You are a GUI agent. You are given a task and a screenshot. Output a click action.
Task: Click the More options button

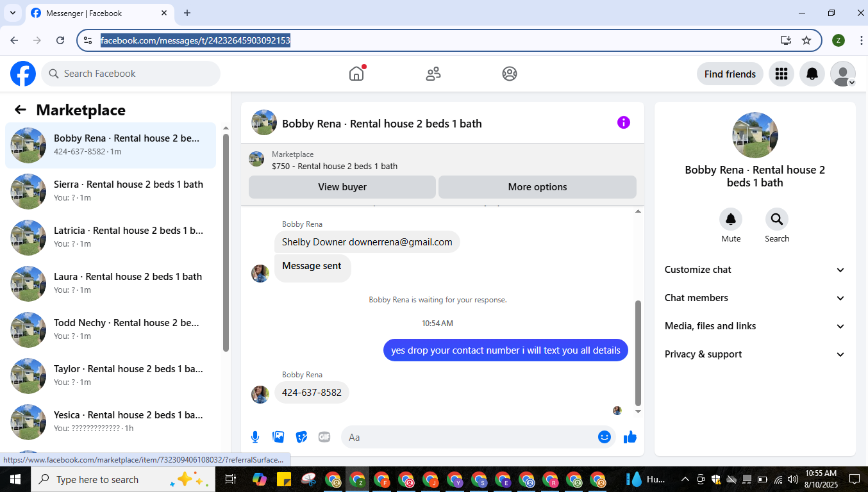coord(537,187)
